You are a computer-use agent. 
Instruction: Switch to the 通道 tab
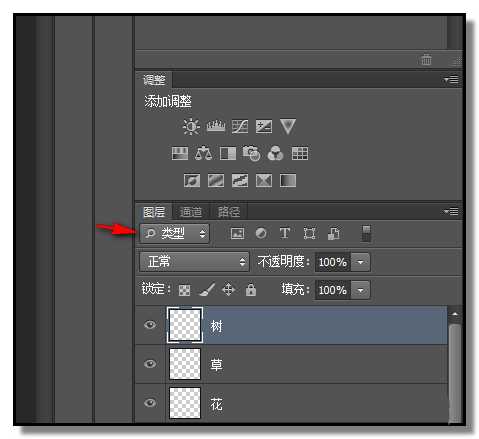click(191, 212)
